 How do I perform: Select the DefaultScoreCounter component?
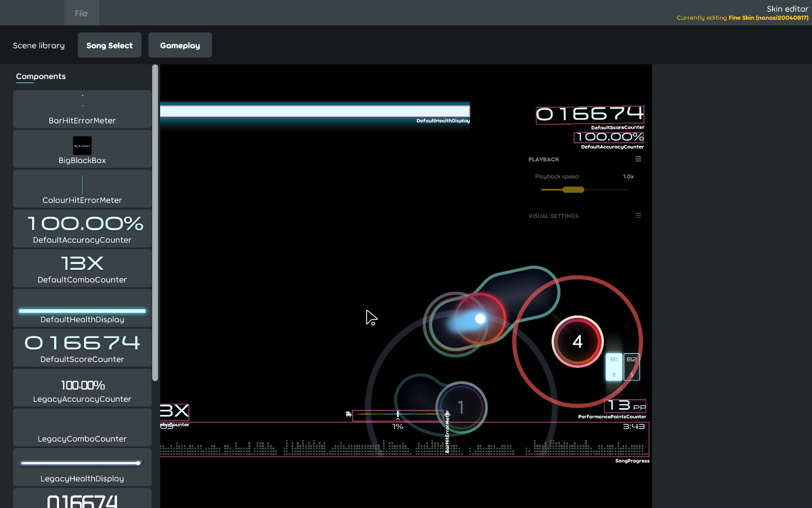(82, 347)
